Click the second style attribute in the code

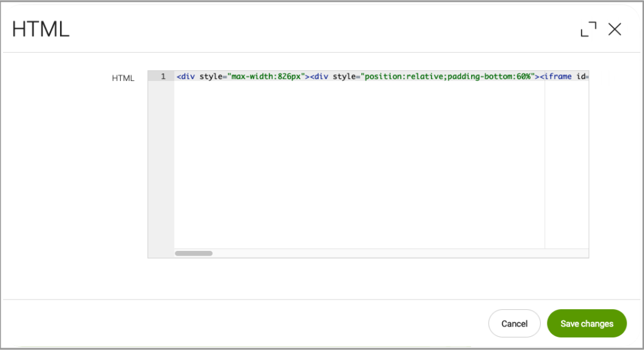click(344, 77)
